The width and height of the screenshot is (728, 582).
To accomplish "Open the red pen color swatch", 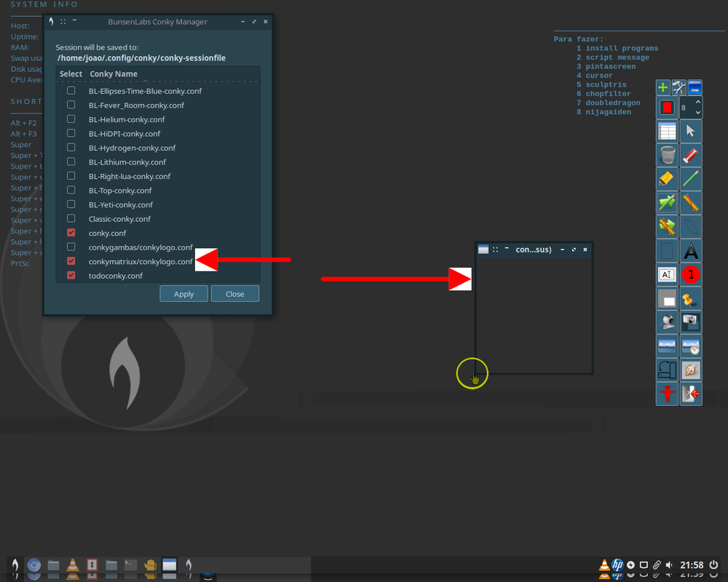I will coord(667,108).
